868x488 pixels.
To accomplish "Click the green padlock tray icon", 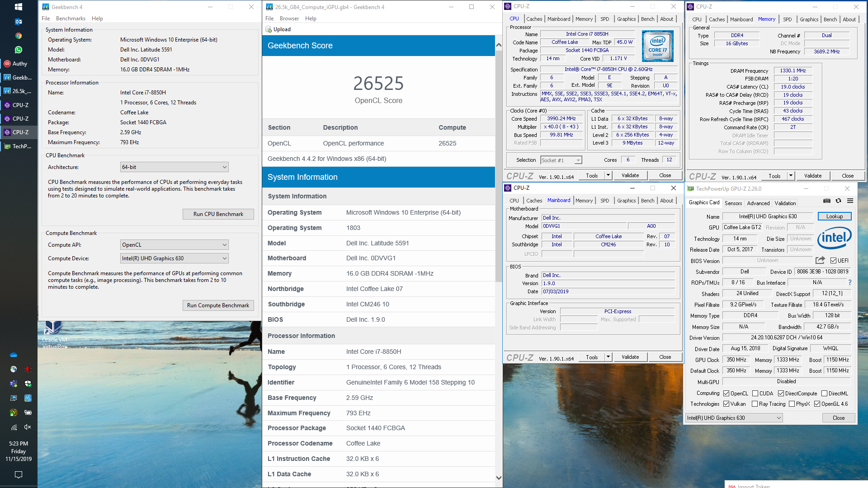I will pos(14,413).
